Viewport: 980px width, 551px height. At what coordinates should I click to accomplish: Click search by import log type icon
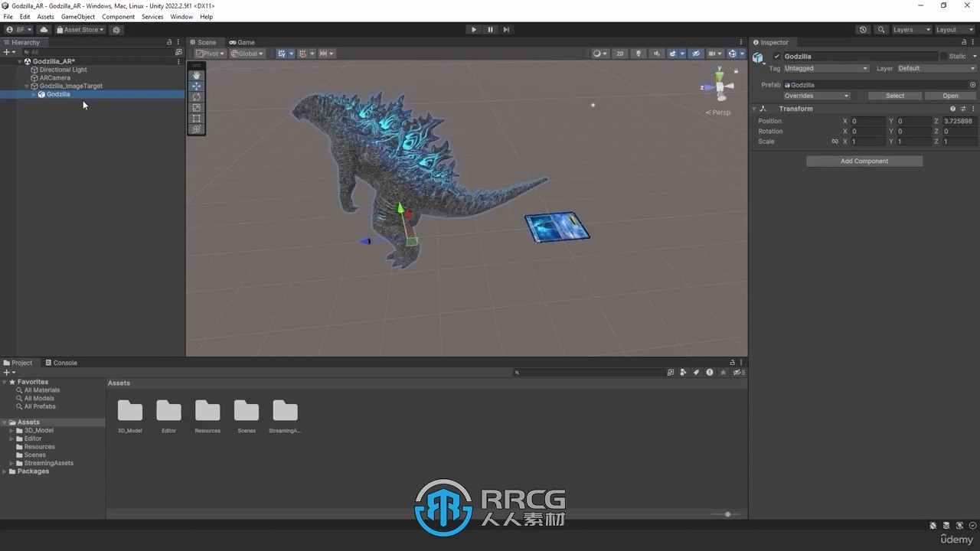710,373
